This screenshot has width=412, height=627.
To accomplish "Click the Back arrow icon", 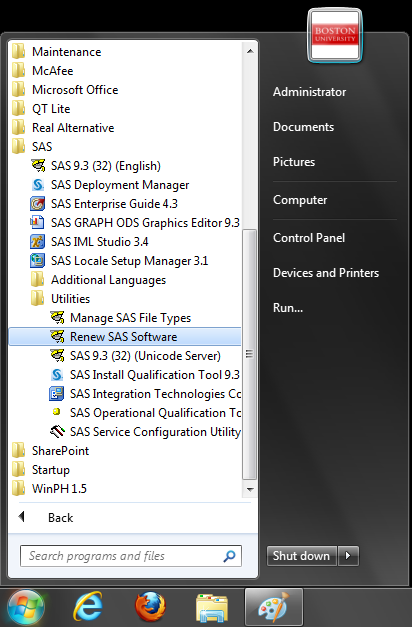I will click(22, 517).
